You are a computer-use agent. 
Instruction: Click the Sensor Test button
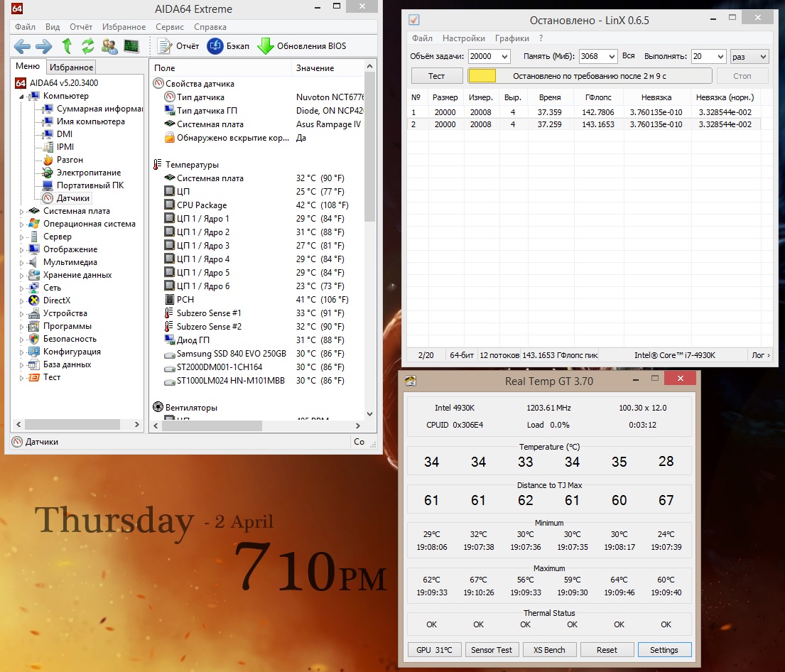tap(491, 649)
